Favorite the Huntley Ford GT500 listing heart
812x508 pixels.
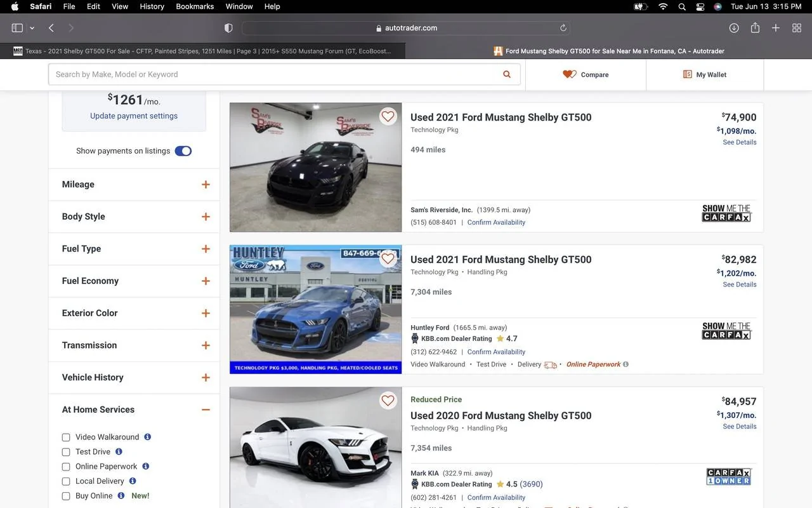[388, 258]
